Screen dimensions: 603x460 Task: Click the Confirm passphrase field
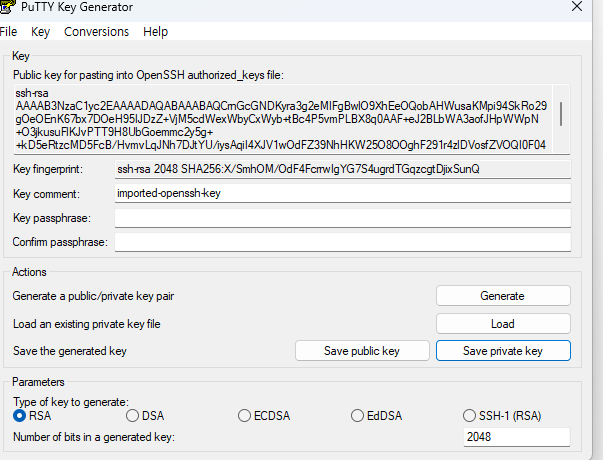tap(343, 242)
